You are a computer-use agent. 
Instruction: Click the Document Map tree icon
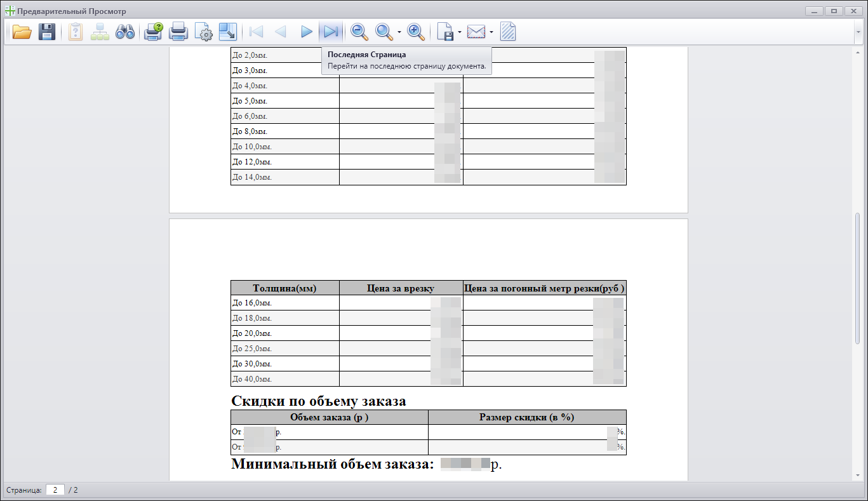click(x=100, y=32)
